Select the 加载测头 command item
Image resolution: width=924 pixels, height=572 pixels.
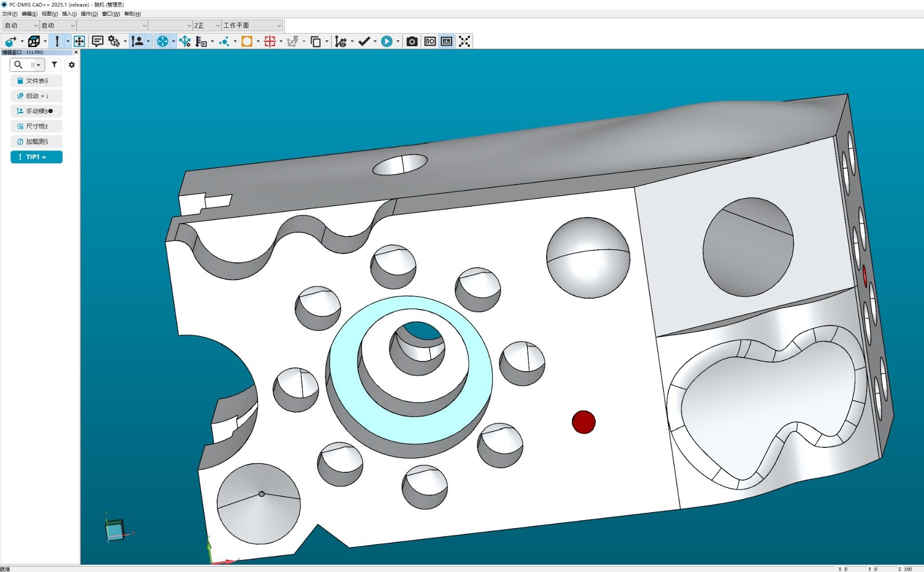(x=37, y=142)
